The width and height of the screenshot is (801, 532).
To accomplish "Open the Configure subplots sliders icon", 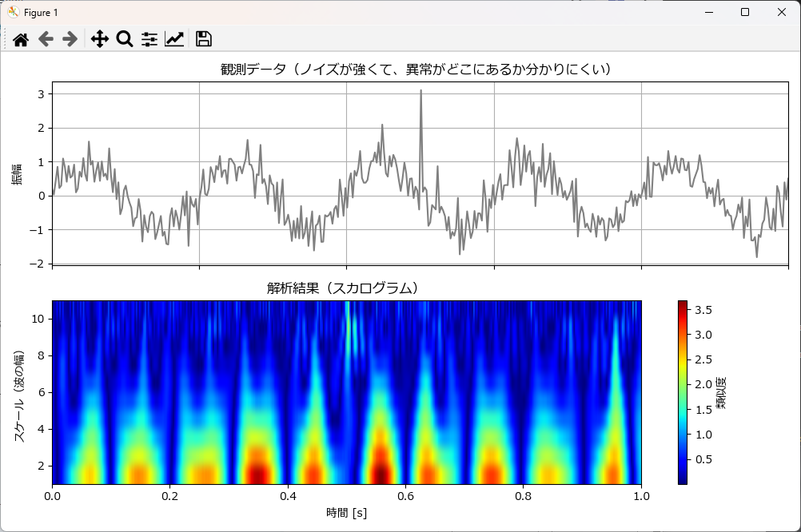I will click(149, 39).
